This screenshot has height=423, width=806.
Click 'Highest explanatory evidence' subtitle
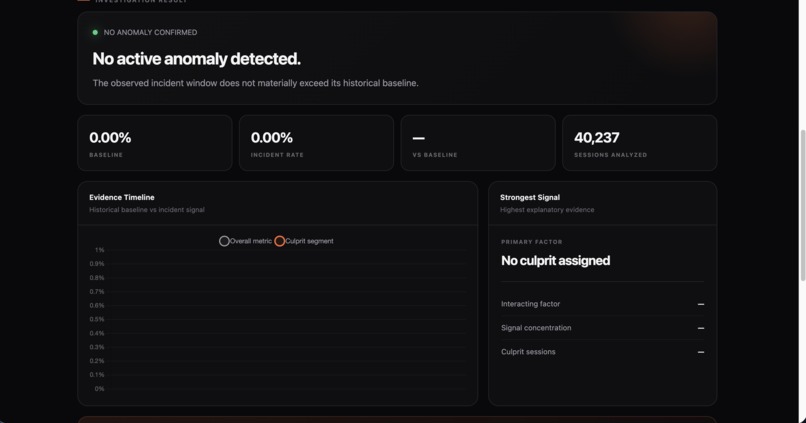(547, 210)
